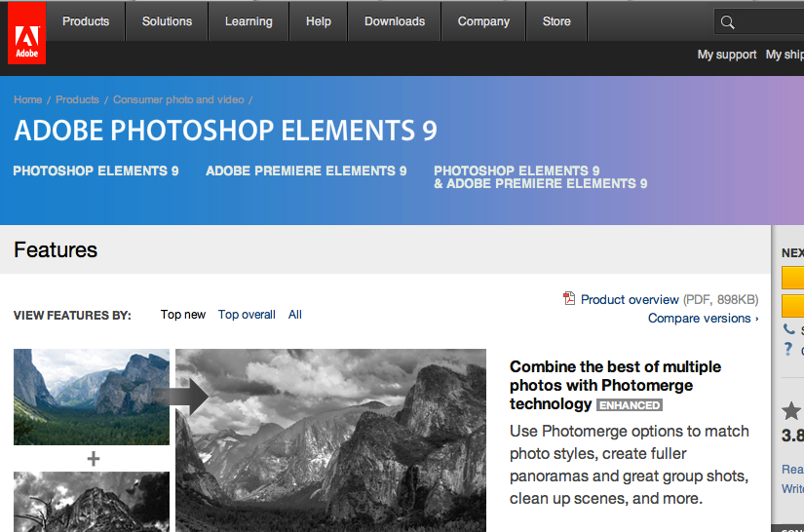
Task: Go to the Store section
Action: 556,21
